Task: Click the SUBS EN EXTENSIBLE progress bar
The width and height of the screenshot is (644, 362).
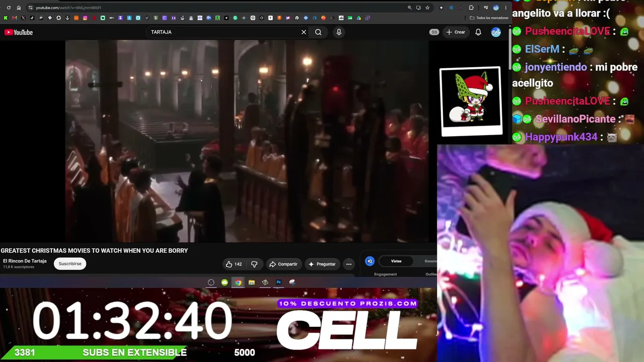Action: (x=93, y=352)
